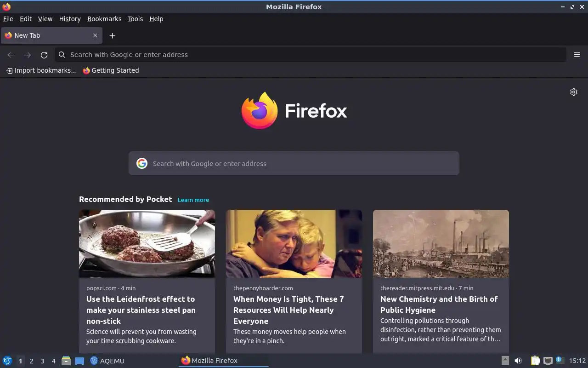Viewport: 588px width, 368px height.
Task: Open 'When Money Is Tight' headline
Action: click(x=288, y=310)
